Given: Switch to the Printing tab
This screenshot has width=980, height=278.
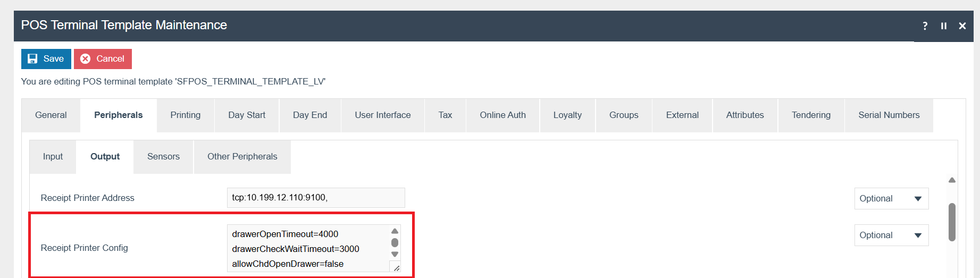Looking at the screenshot, I should (x=186, y=115).
